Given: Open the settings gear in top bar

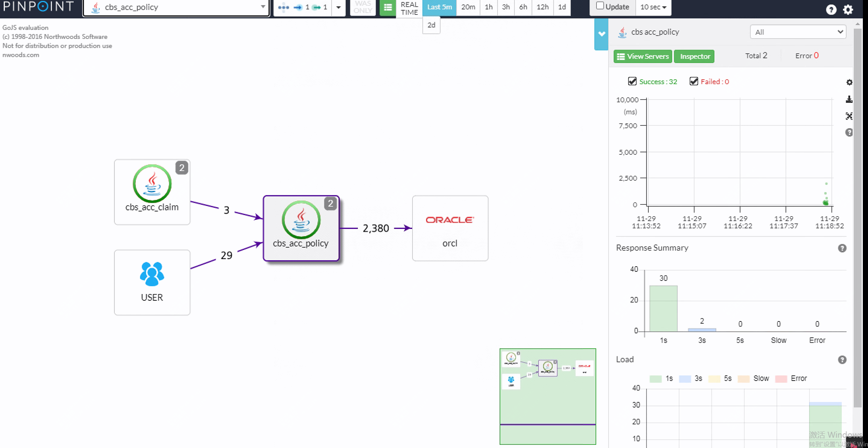Looking at the screenshot, I should 848,10.
